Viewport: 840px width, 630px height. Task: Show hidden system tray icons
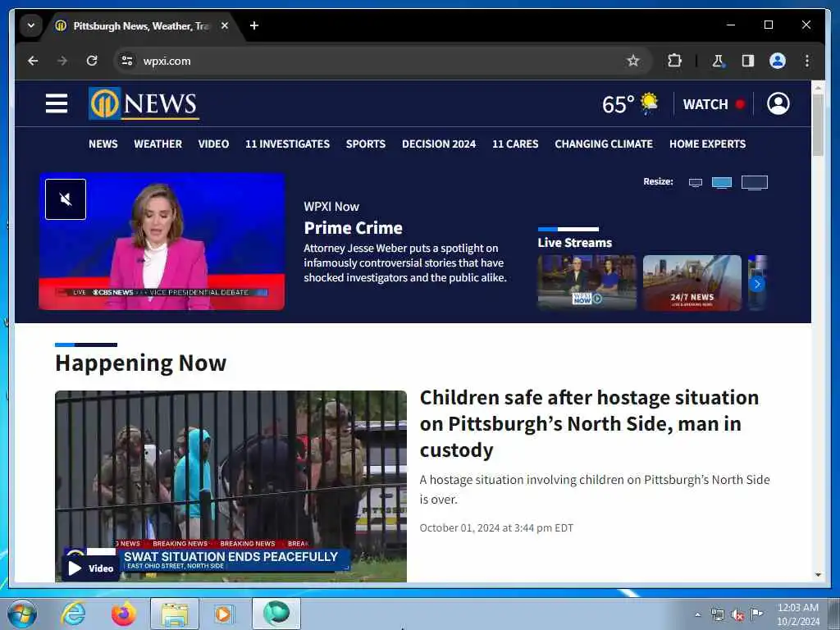pos(697,614)
